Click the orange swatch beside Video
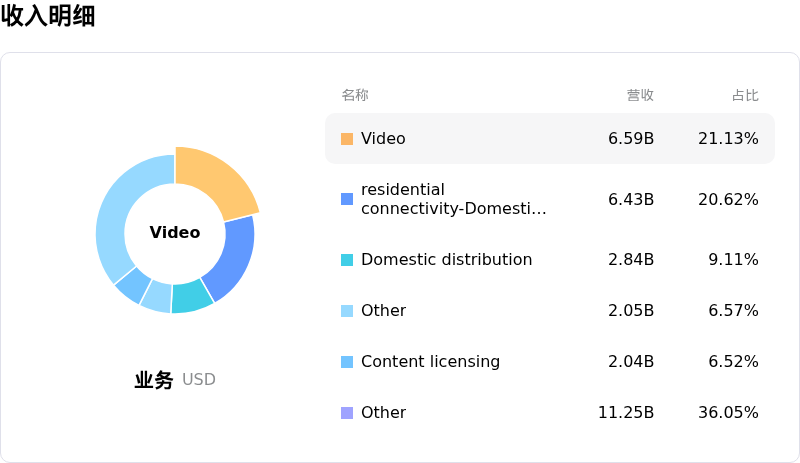800x463 pixels. coord(347,139)
